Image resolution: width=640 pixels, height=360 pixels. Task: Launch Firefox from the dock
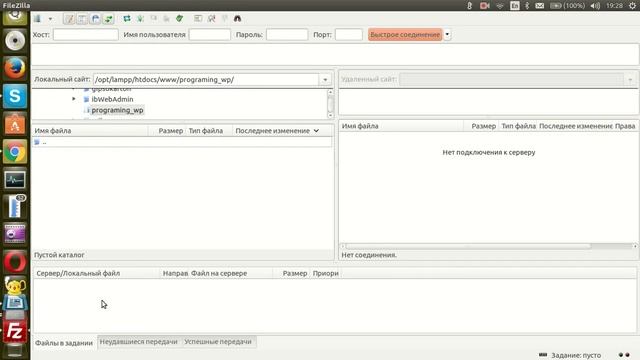[x=15, y=68]
